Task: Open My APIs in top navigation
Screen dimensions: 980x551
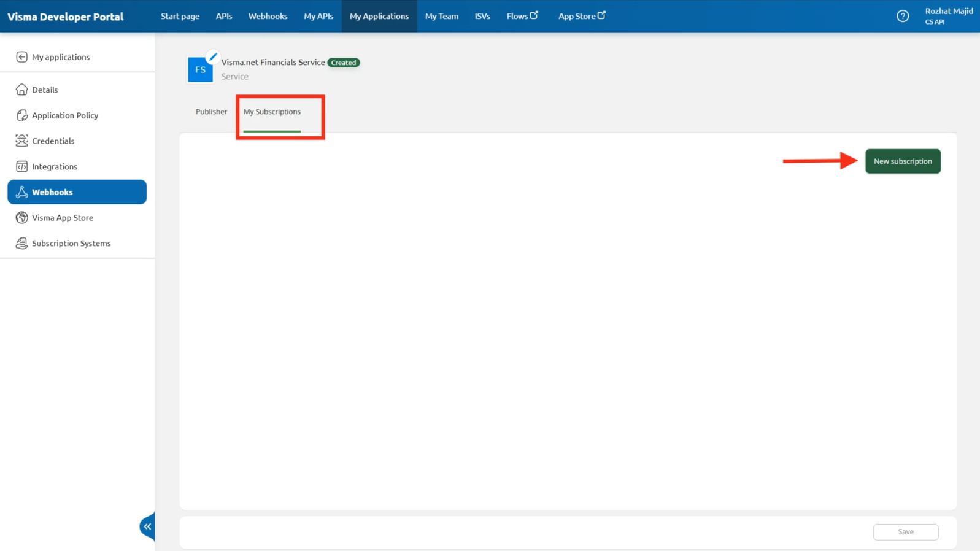Action: click(x=318, y=17)
